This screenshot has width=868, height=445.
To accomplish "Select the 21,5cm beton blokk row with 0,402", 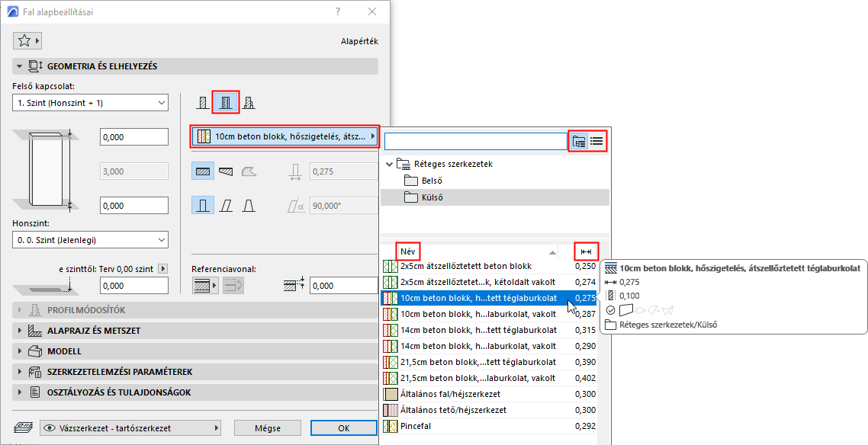I will click(x=490, y=378).
